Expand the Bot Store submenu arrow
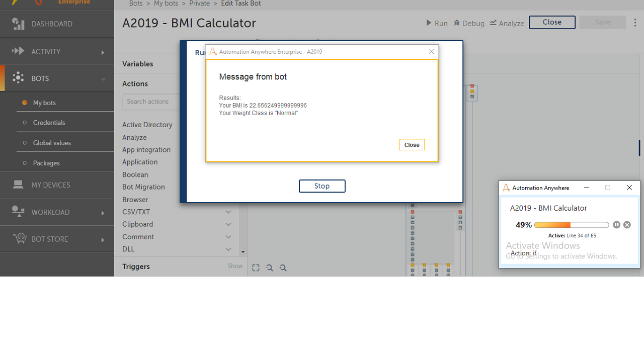 103,240
